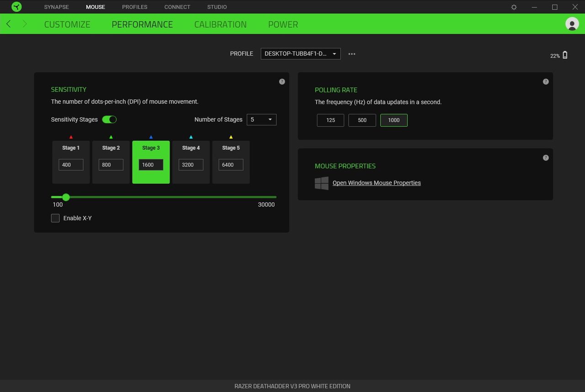Viewport: 585px width, 392px height.
Task: Open the Sensitivity help question mark
Action: [x=282, y=81]
